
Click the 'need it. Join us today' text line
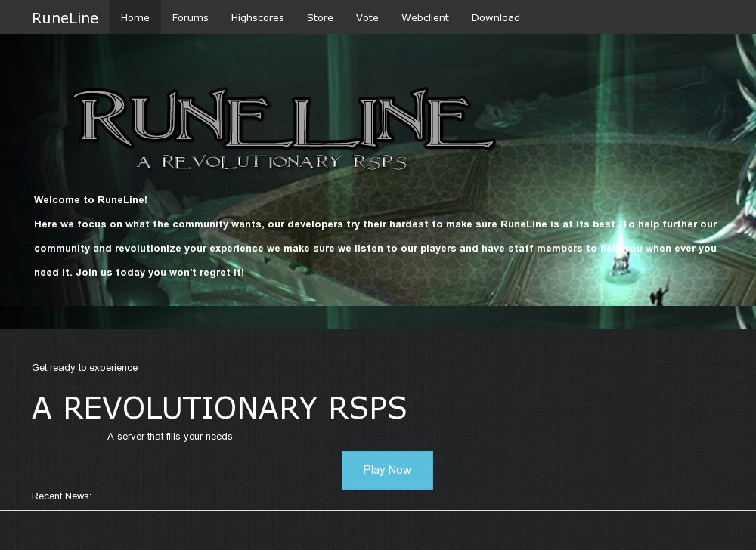[x=139, y=273]
